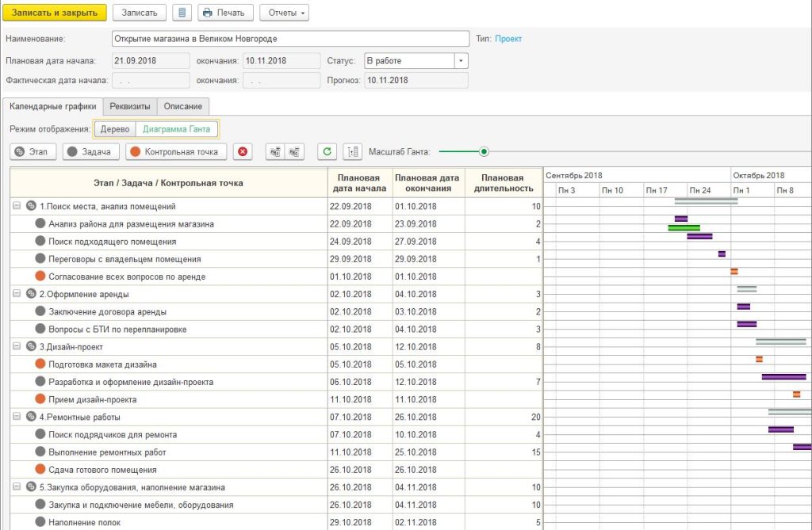Click the Проект type link

(x=508, y=38)
